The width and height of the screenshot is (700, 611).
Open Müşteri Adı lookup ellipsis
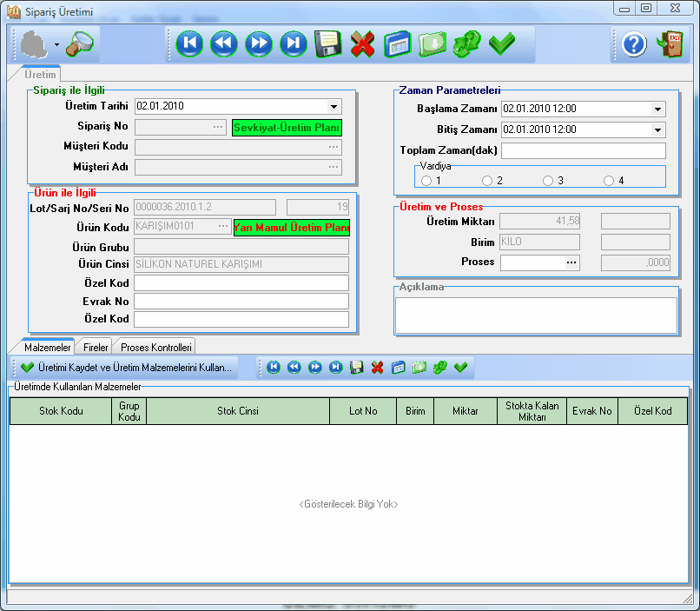(x=333, y=167)
